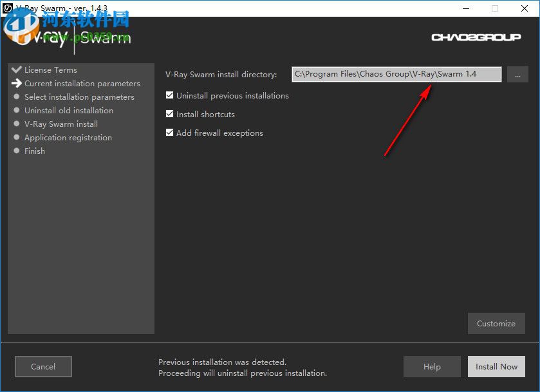This screenshot has height=392, width=540.
Task: Click the bullet beside Finish step
Action: point(16,151)
